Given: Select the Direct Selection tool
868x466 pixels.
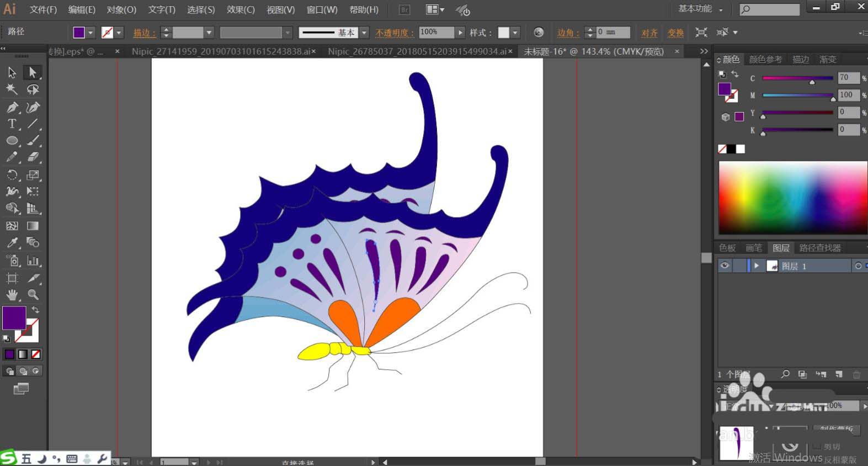Looking at the screenshot, I should 32,72.
